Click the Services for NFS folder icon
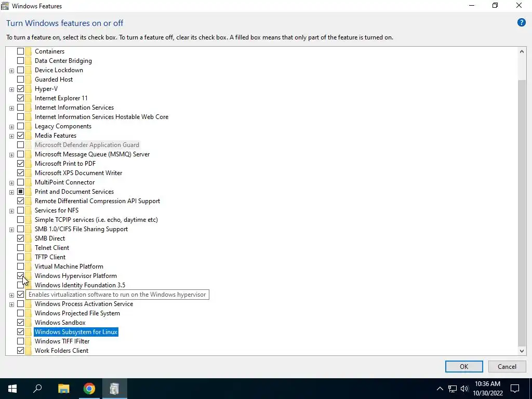This screenshot has height=399, width=532. pyautogui.click(x=28, y=210)
